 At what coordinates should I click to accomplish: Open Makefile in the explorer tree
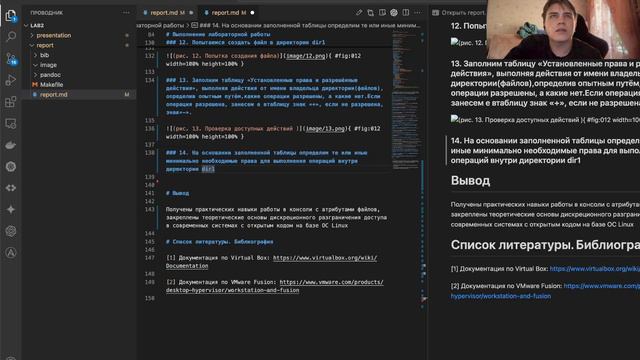[51, 84]
